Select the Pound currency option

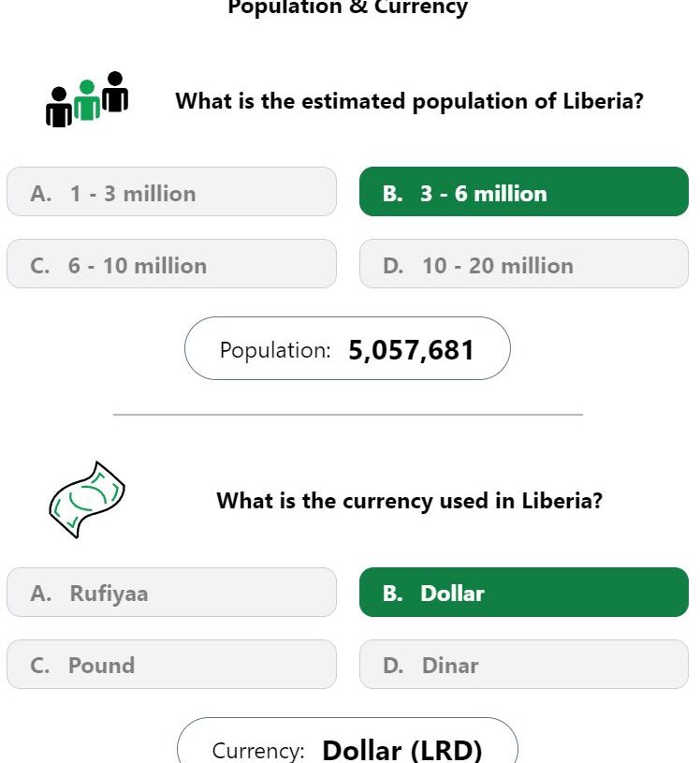pyautogui.click(x=171, y=664)
